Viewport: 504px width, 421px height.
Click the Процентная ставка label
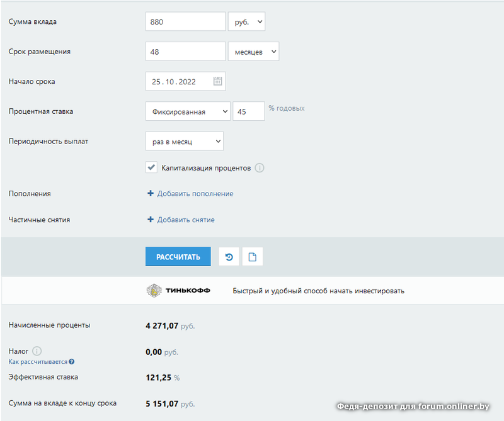tap(41, 111)
